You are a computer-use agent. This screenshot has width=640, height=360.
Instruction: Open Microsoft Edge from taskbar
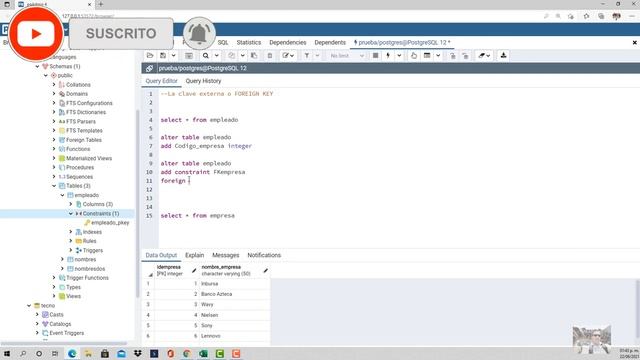(x=72, y=353)
